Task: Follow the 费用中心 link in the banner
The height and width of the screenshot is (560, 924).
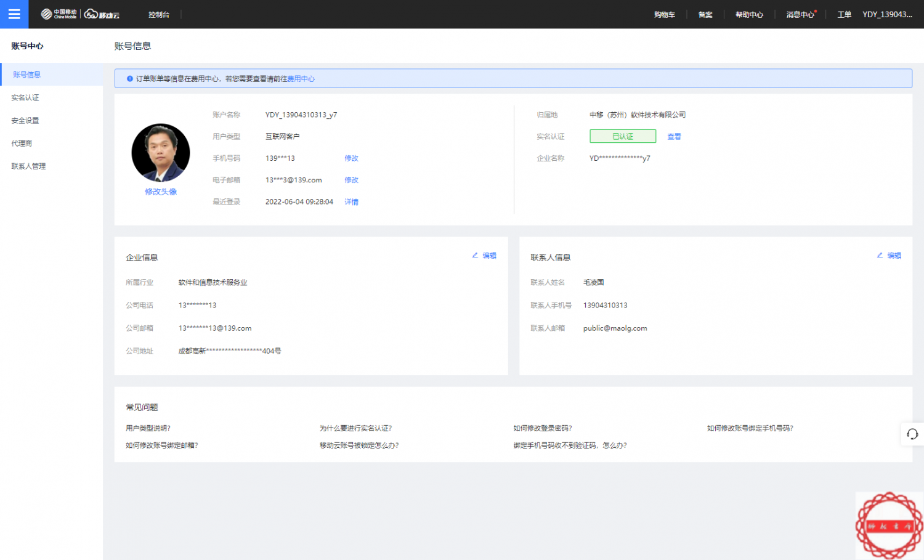Action: pos(301,79)
